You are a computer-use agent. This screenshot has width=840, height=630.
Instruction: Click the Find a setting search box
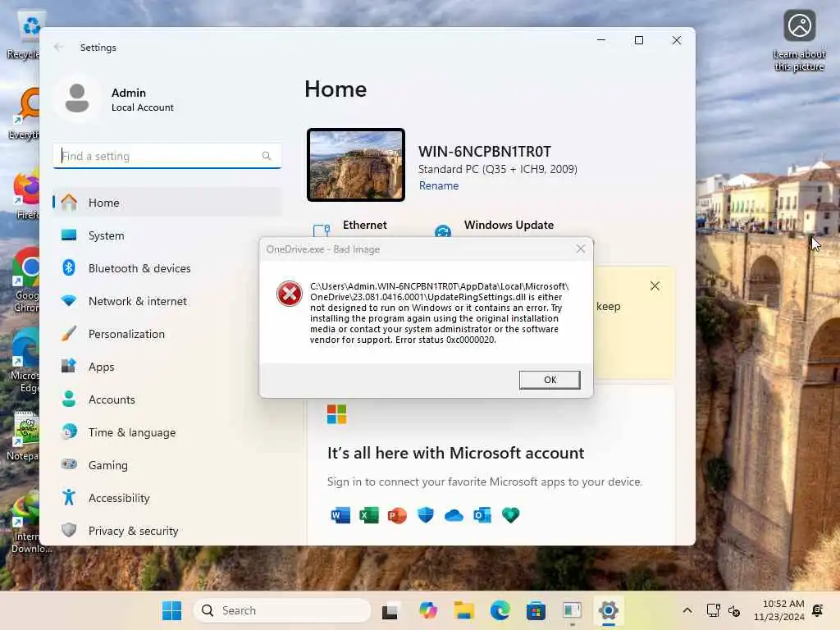[167, 156]
